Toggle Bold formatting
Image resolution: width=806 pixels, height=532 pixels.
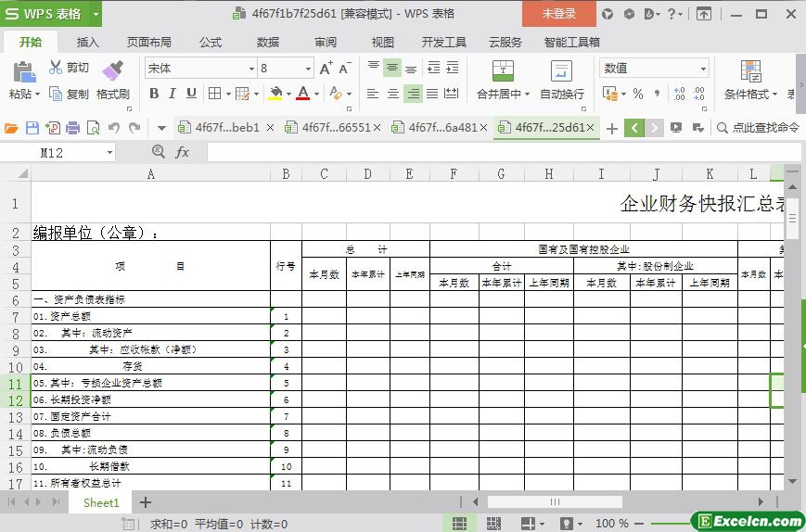coord(154,94)
